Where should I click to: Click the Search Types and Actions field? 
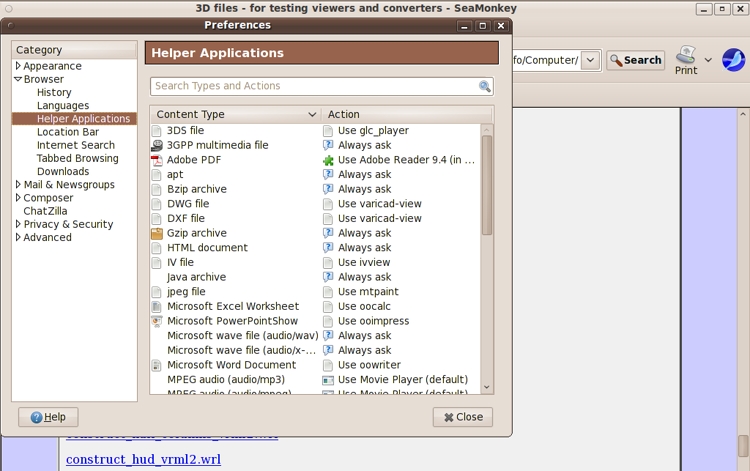[x=314, y=87]
